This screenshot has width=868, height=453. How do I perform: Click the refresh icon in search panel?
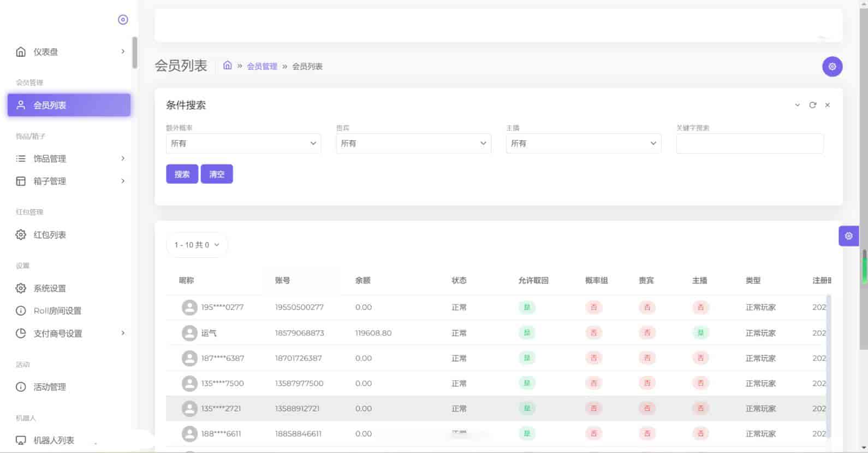(812, 105)
